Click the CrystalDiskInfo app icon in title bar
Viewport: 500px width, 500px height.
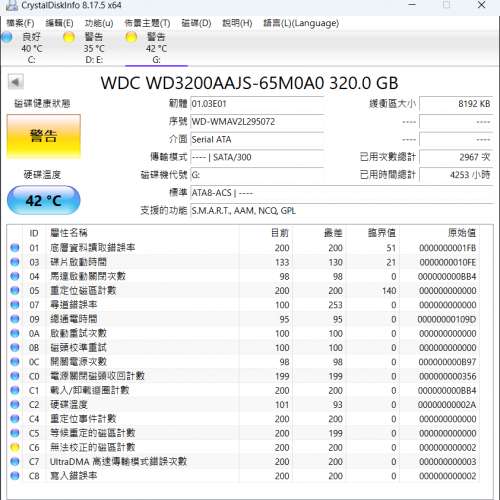[12, 5]
